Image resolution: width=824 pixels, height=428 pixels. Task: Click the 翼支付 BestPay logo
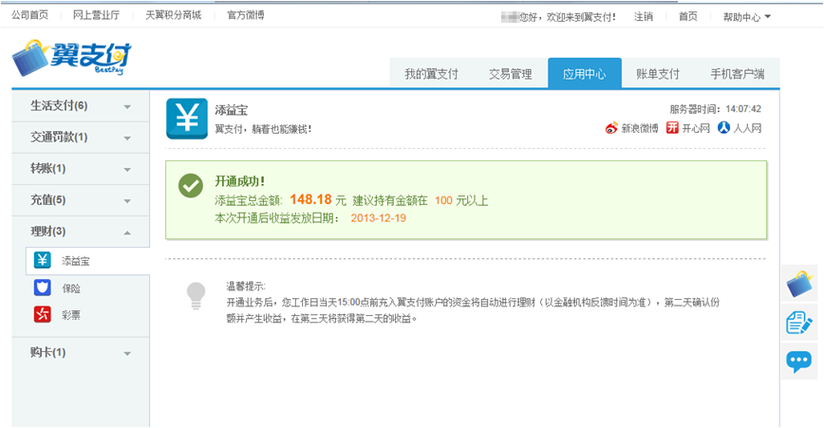72,57
